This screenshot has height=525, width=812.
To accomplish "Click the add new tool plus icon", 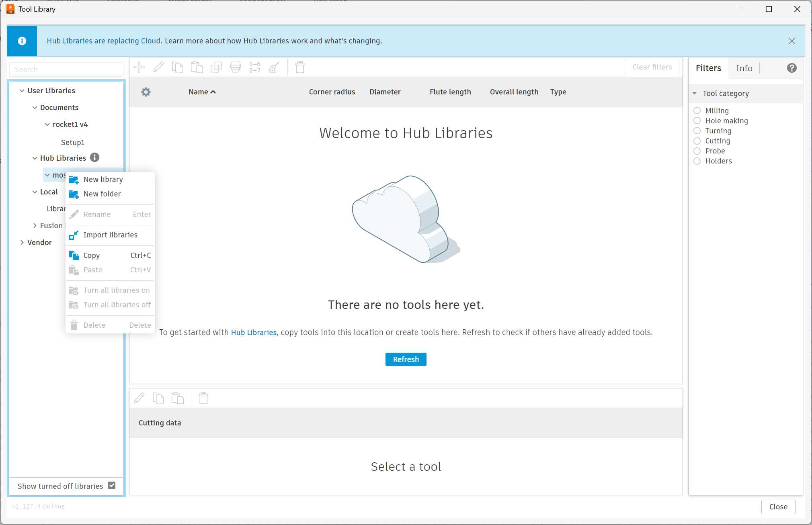I will (x=139, y=67).
